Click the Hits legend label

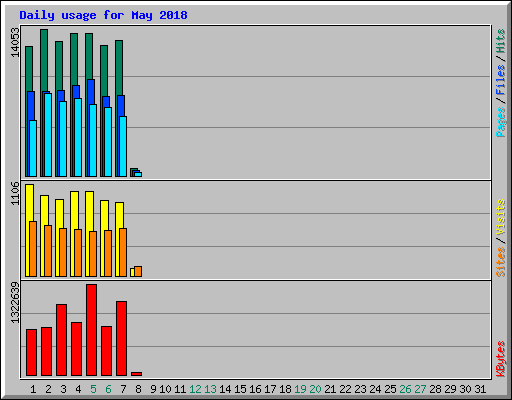pos(501,41)
